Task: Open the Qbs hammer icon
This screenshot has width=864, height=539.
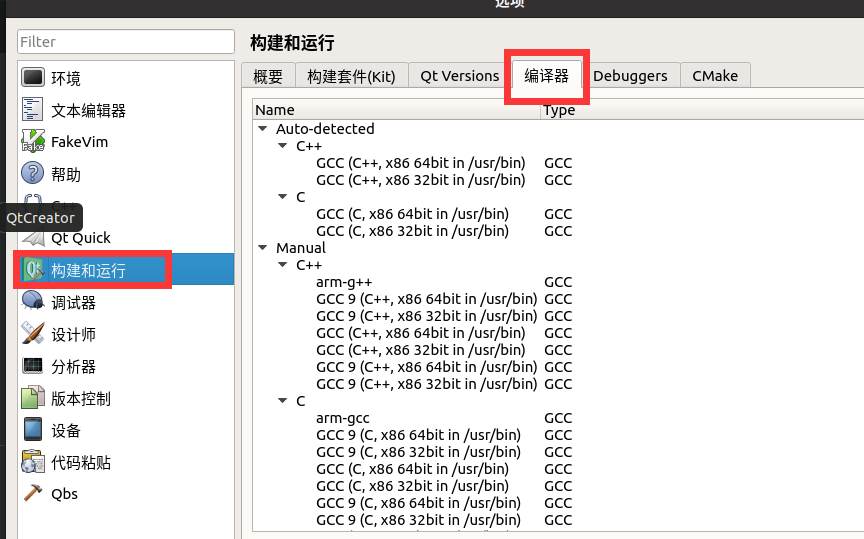Action: pos(33,493)
